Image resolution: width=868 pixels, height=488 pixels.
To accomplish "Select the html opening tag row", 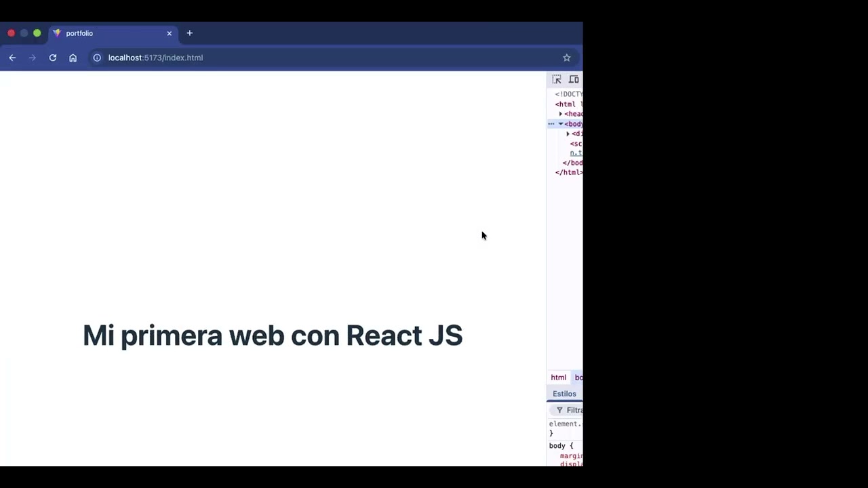I will 565,104.
